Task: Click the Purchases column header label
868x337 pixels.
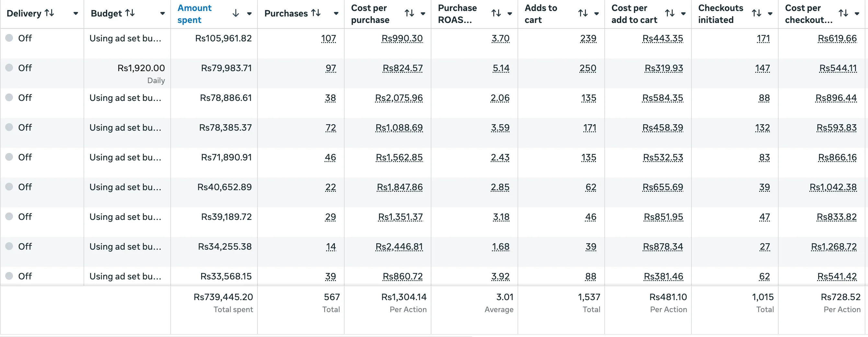Action: tap(286, 14)
